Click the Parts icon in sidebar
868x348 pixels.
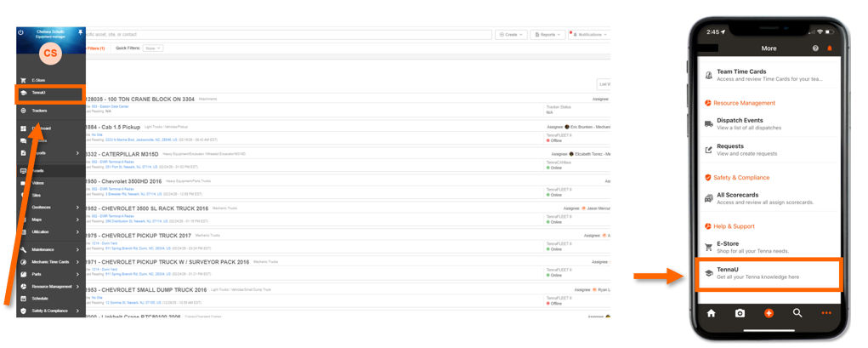coord(23,274)
